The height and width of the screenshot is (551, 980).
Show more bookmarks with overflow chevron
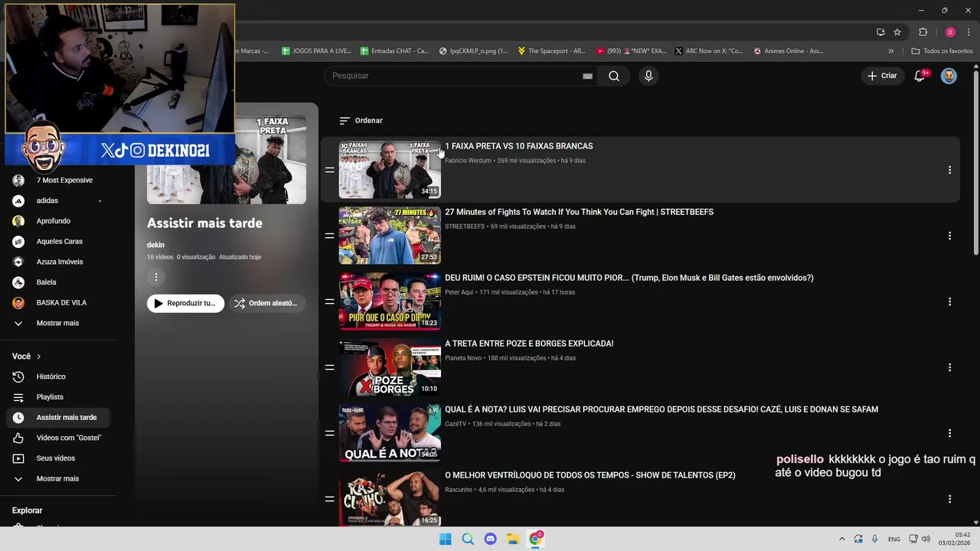click(x=890, y=51)
